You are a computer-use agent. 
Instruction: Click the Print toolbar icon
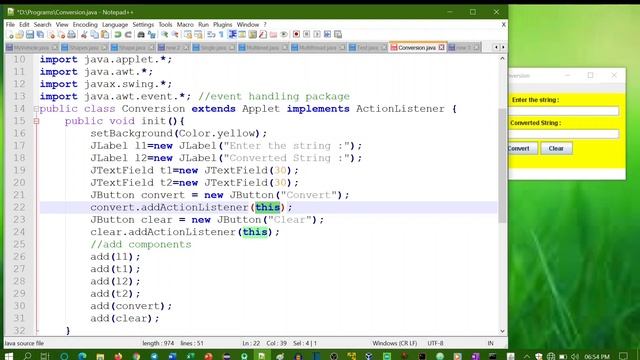coord(71,35)
